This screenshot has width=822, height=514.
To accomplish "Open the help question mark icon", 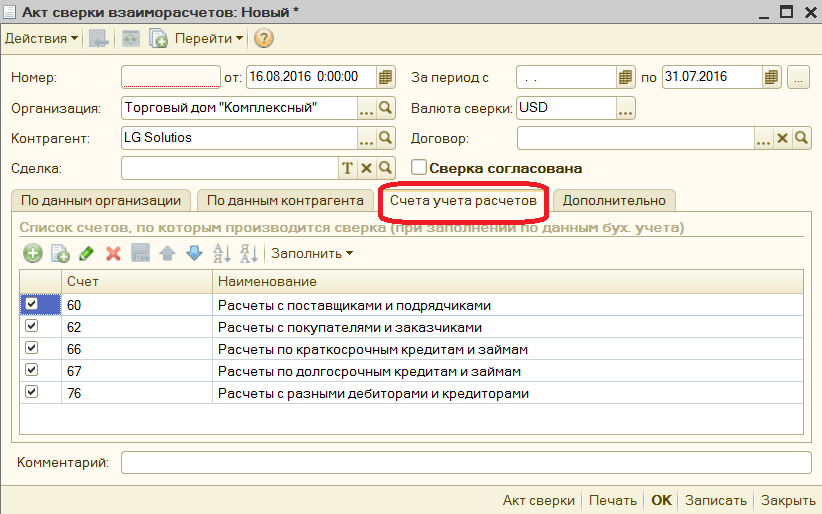I will pyautogui.click(x=264, y=39).
